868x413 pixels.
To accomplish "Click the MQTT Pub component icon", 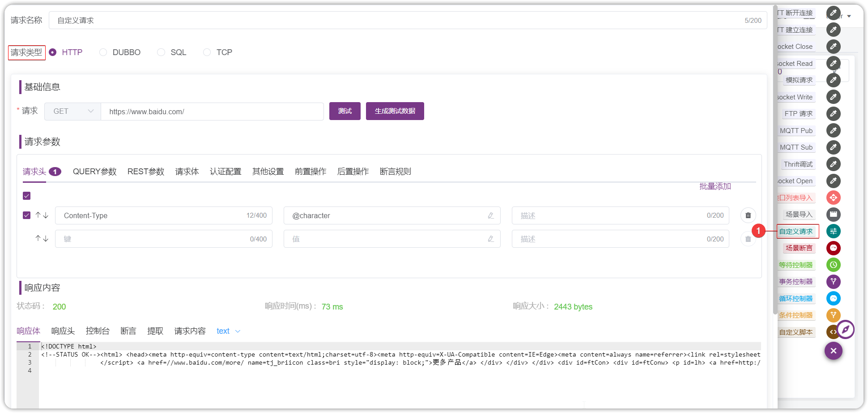I will click(x=833, y=130).
